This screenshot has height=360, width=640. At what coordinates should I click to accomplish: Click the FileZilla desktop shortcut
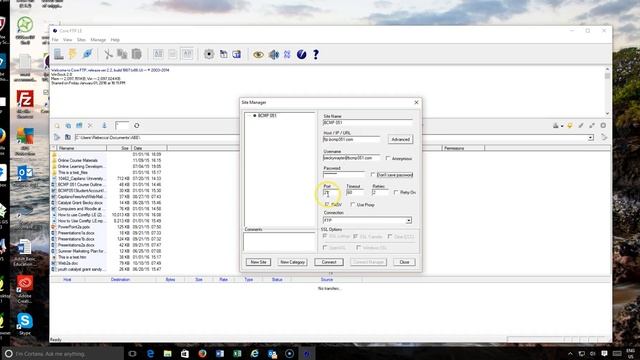tap(25, 104)
